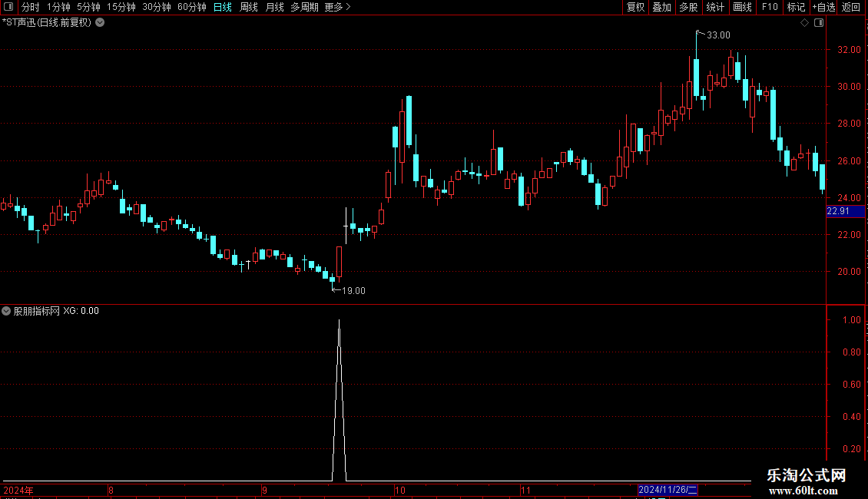This screenshot has width=868, height=499.
Task: Click the *ST声迅(日线.前复权) title text
Action: tap(47, 23)
